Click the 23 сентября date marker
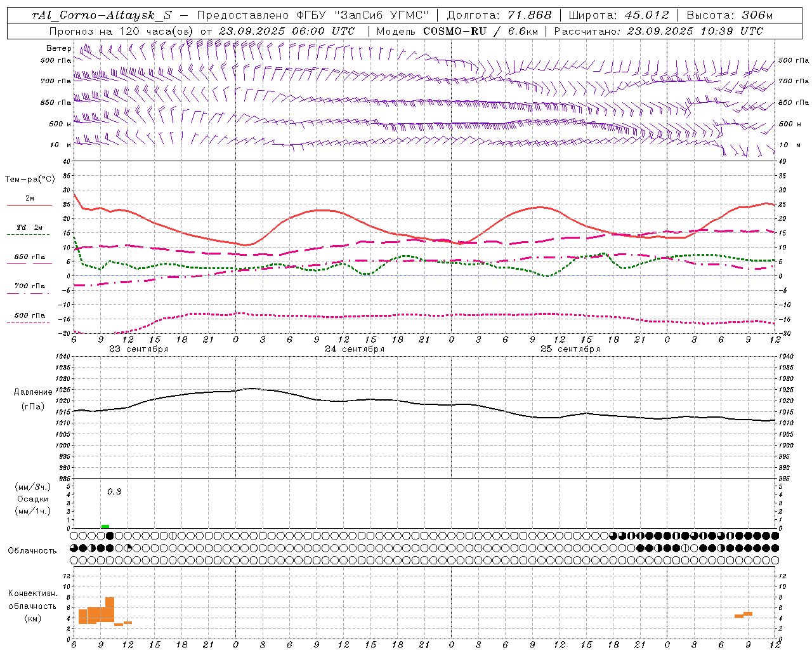Viewport: 812px width, 650px height. click(139, 349)
